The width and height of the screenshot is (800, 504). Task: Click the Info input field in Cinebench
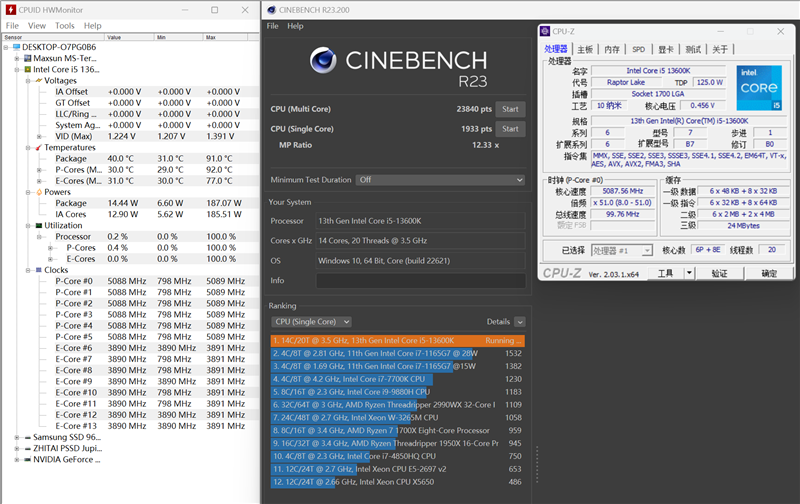[x=421, y=281]
